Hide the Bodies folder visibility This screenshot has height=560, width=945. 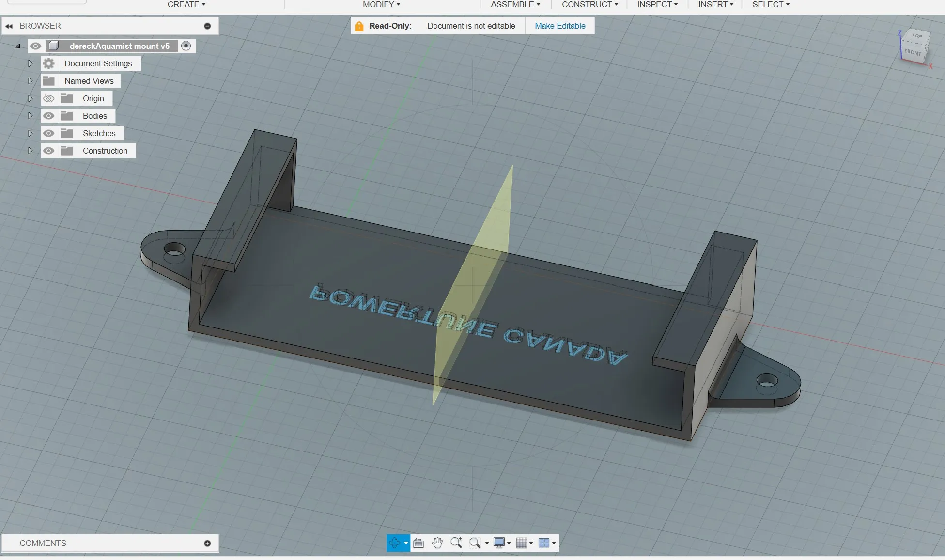[48, 116]
